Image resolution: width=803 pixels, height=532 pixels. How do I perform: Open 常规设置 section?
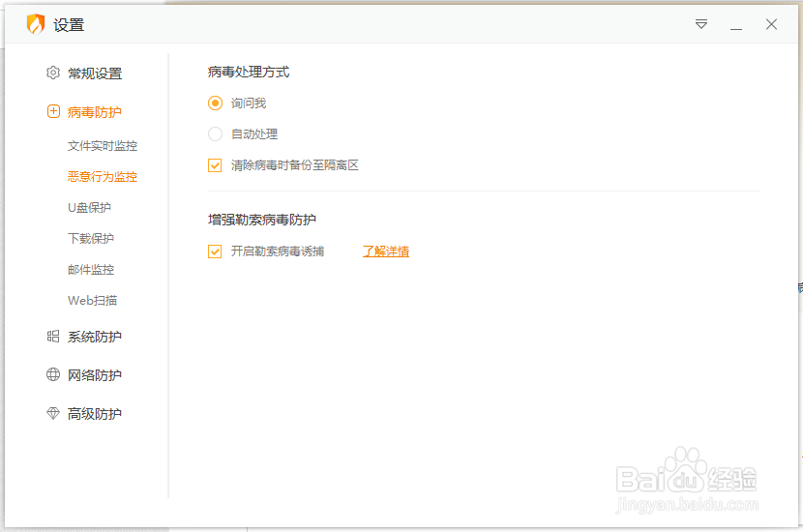(95, 74)
